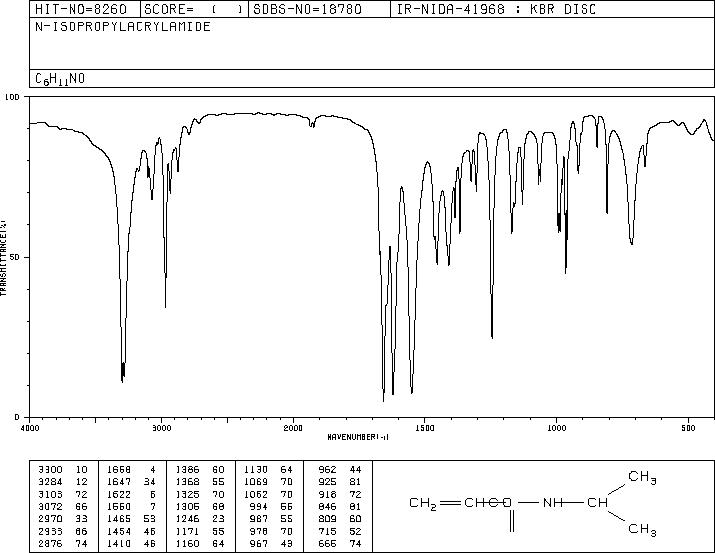Select peak 2876 in the peak table
Viewport: 715px width, 553px height.
click(x=50, y=543)
